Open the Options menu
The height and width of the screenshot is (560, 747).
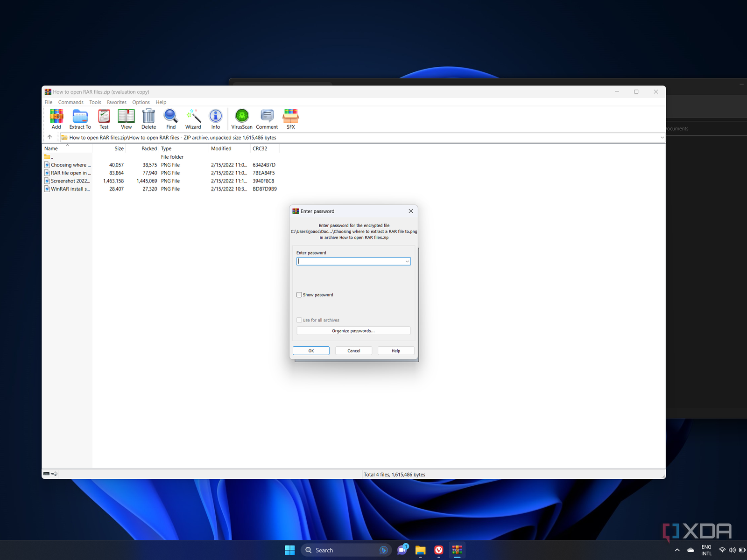coord(141,102)
